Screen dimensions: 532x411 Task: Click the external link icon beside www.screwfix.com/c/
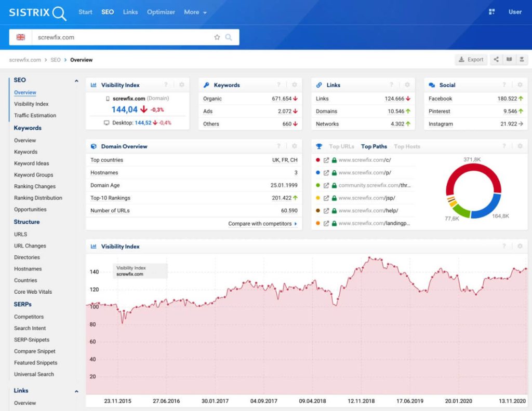click(326, 160)
